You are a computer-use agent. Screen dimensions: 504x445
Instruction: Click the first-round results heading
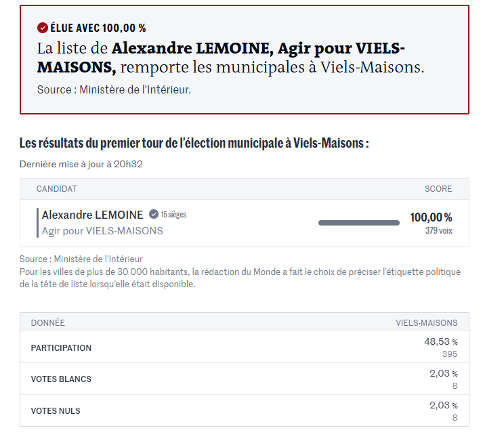coord(194,144)
